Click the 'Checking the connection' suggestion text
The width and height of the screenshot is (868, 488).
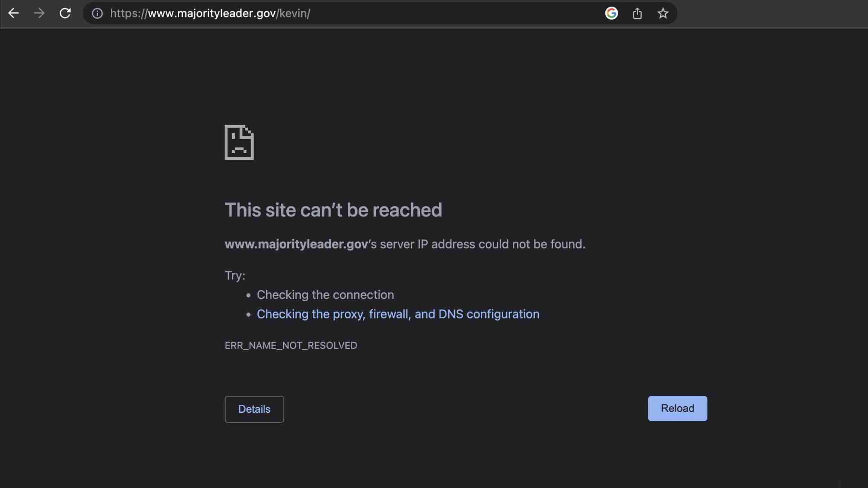pos(325,294)
